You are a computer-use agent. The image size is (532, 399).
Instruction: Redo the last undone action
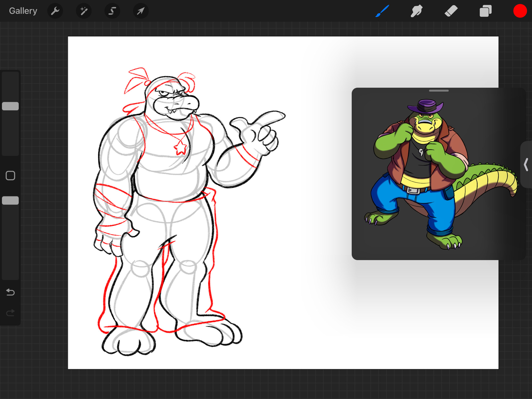(x=10, y=313)
